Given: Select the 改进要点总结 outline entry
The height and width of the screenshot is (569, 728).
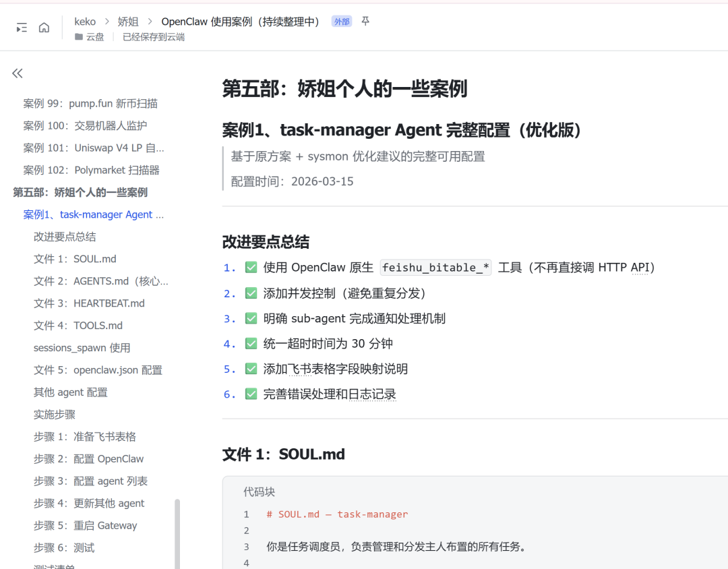Looking at the screenshot, I should (x=65, y=236).
